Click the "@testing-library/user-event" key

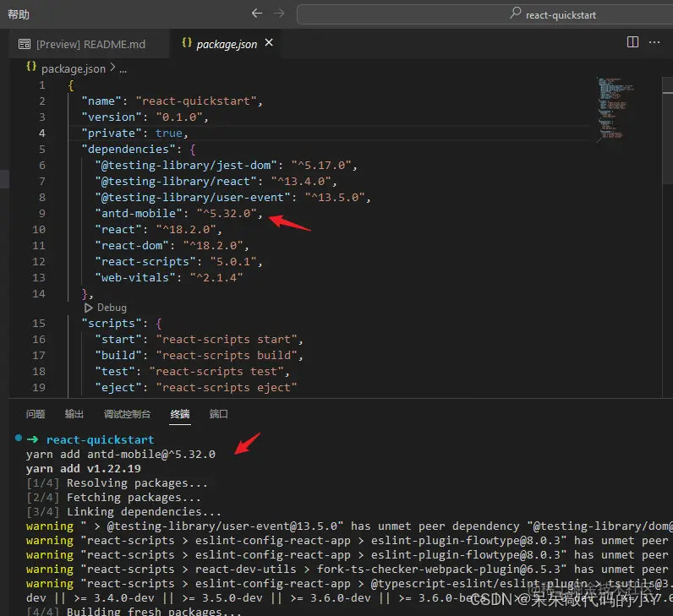(x=193, y=198)
